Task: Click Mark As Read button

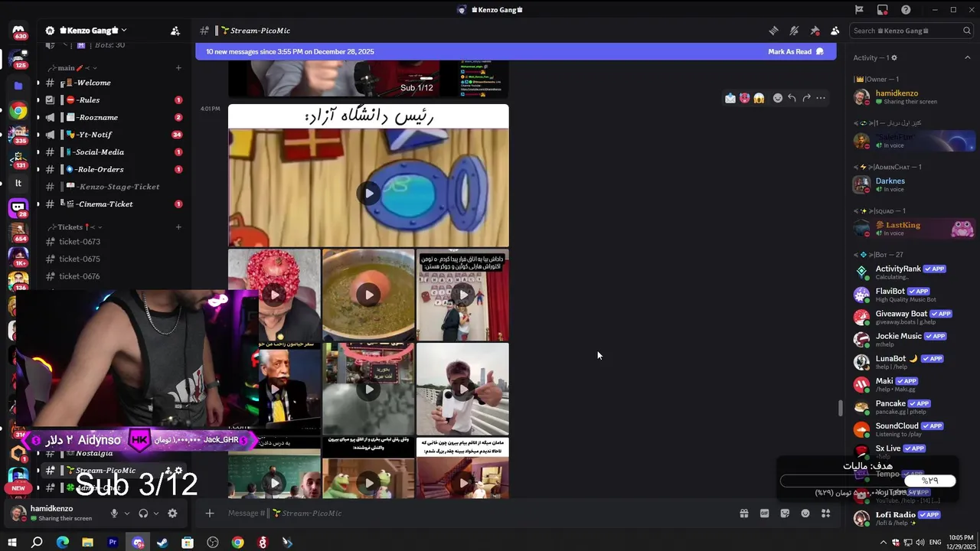Action: click(795, 52)
